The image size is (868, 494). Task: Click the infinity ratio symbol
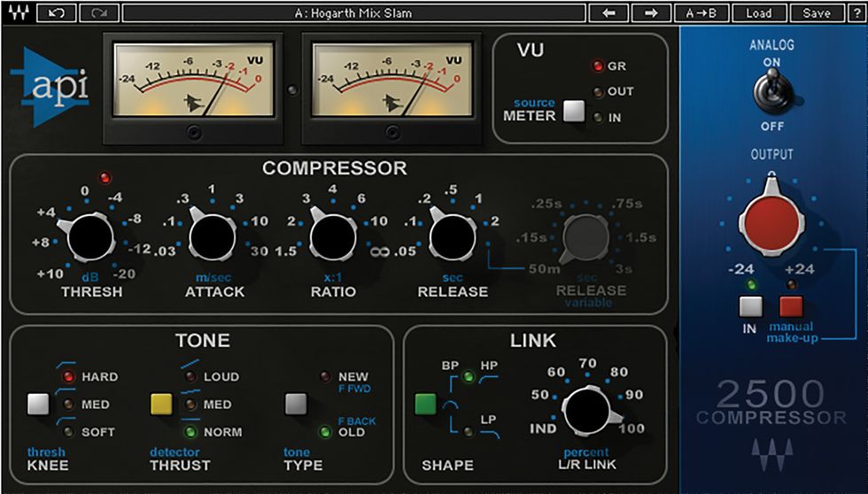[x=380, y=251]
